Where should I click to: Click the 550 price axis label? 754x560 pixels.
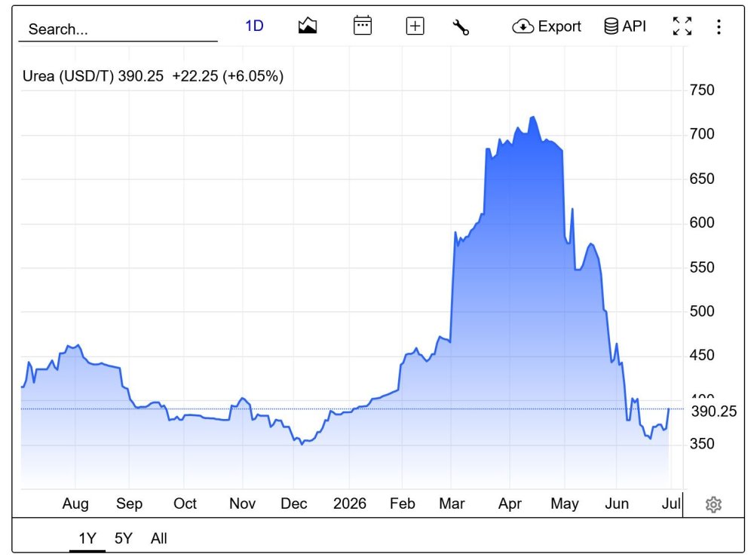pyautogui.click(x=701, y=268)
